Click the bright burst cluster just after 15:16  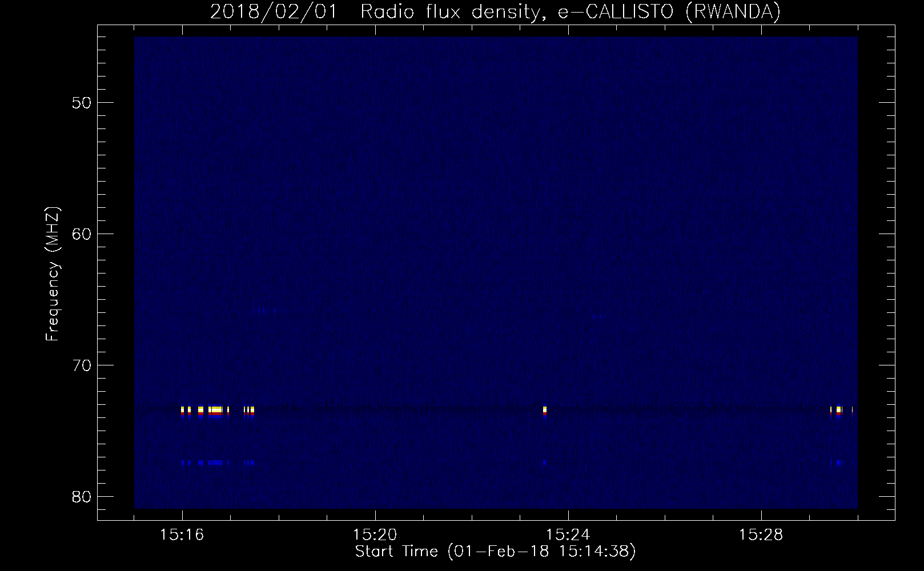pos(218,412)
